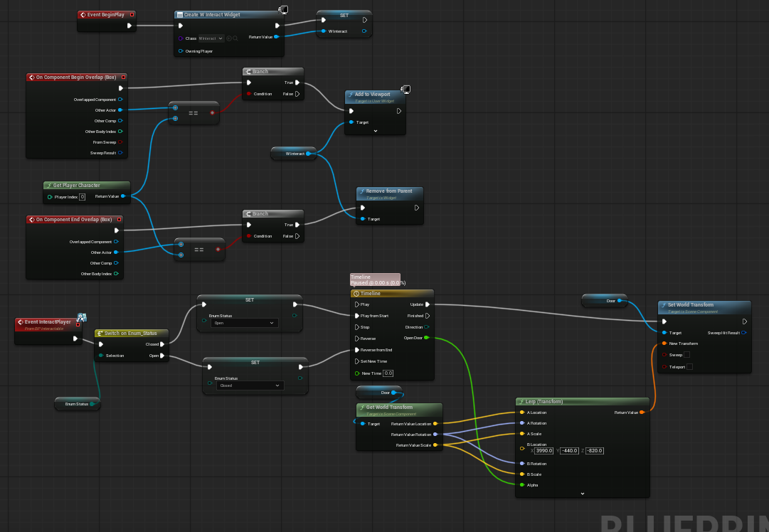
Task: Click the Alpha input pin on Lerp node
Action: (x=522, y=485)
